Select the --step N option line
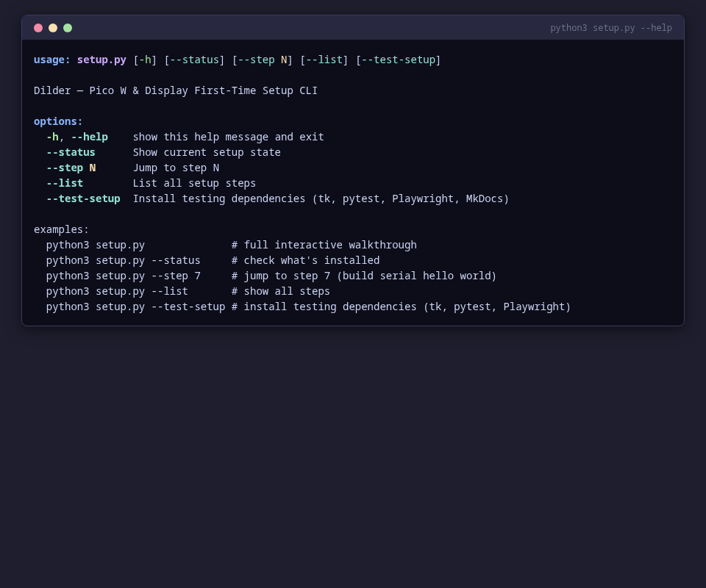This screenshot has width=706, height=588. point(69,168)
